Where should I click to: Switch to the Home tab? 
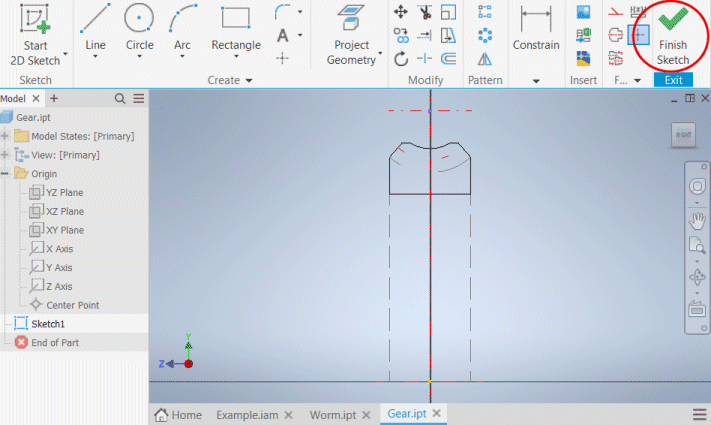[178, 415]
